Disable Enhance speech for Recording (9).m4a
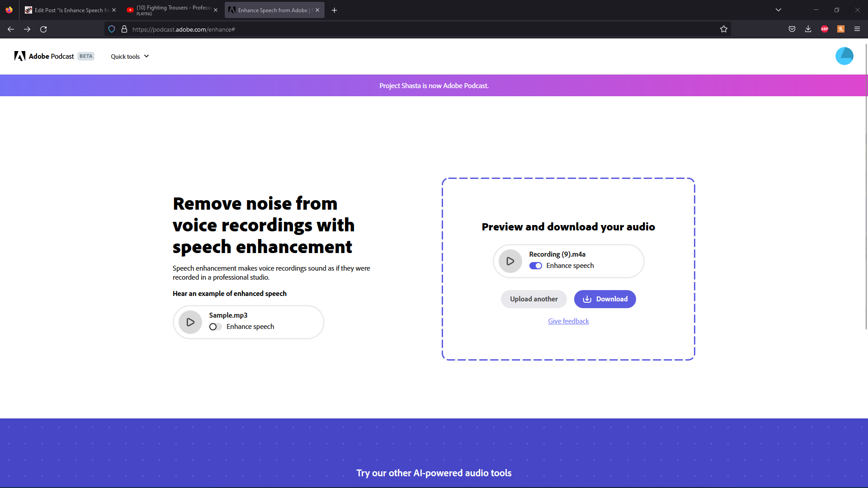The image size is (868, 488). click(535, 266)
